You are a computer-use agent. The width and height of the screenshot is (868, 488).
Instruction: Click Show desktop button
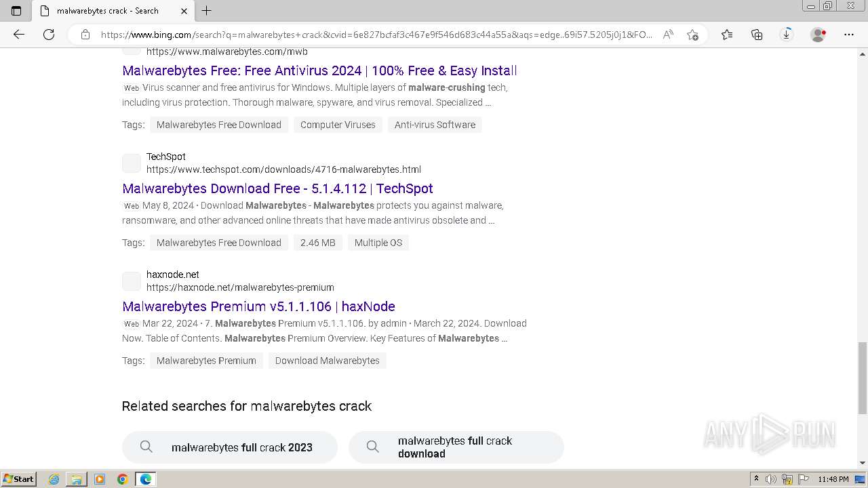(861, 479)
